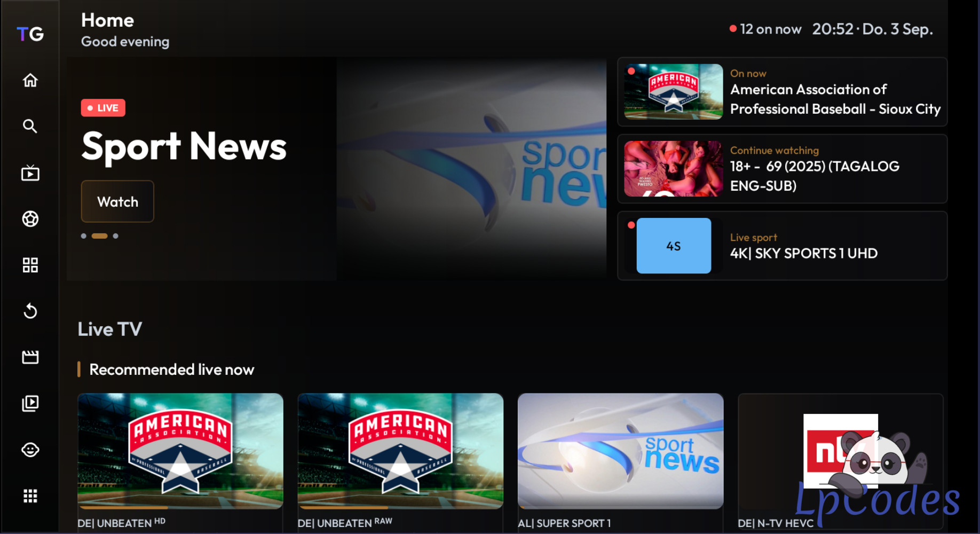Viewport: 980px width, 534px height.
Task: Click the 'DE| UNBEATEN HD' channel label
Action: [x=122, y=523]
